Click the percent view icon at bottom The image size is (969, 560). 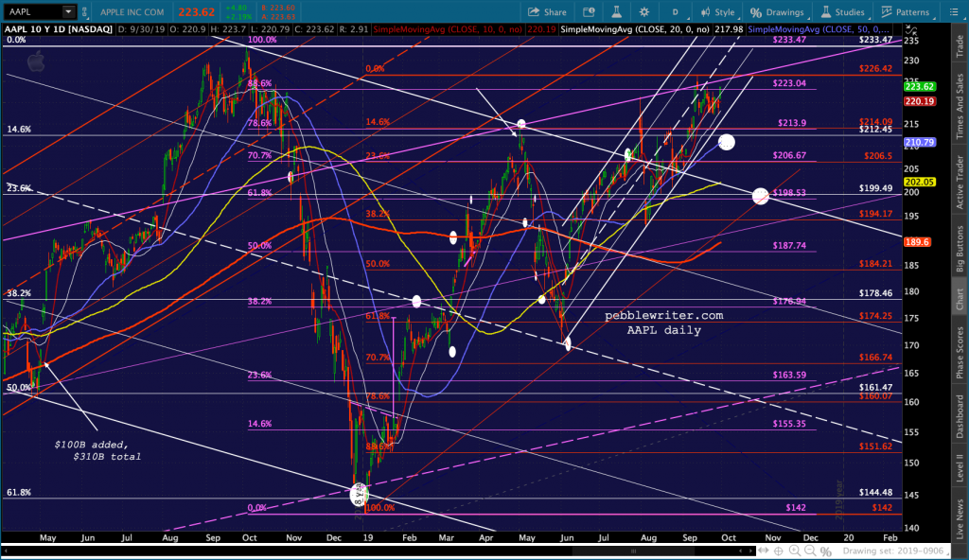[x=825, y=551]
